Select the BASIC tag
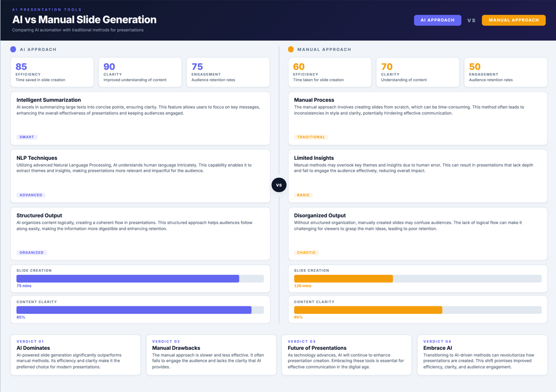This screenshot has height=392, width=556. click(x=303, y=195)
